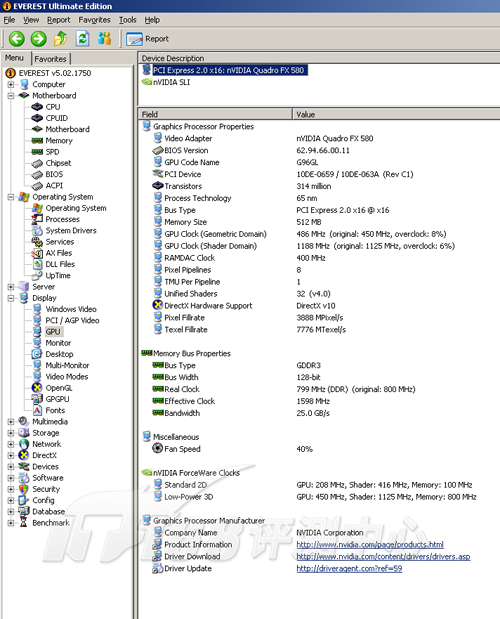Open the driveragent Driver Update link
Screen dimensions: 500x619
click(349, 568)
